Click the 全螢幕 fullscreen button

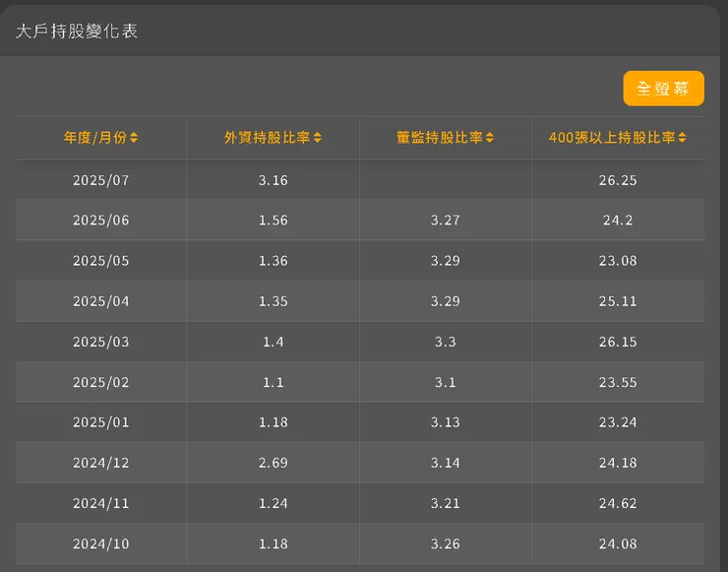[663, 89]
